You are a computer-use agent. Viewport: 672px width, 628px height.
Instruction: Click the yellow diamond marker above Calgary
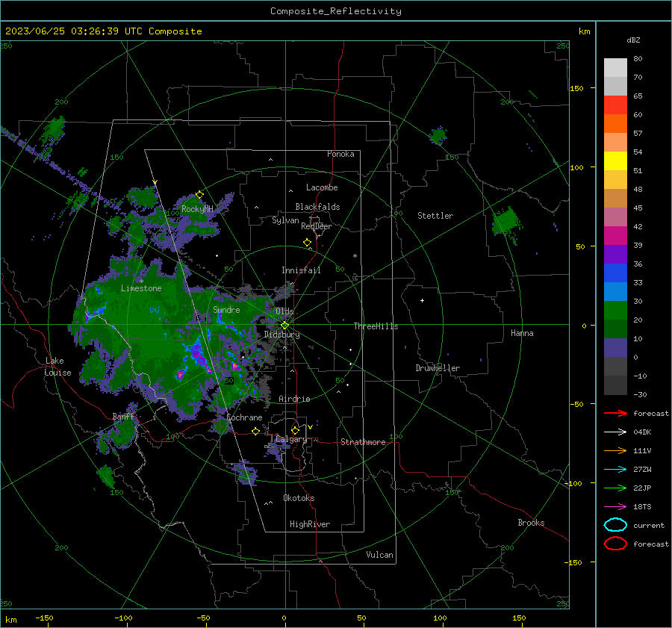coord(295,430)
